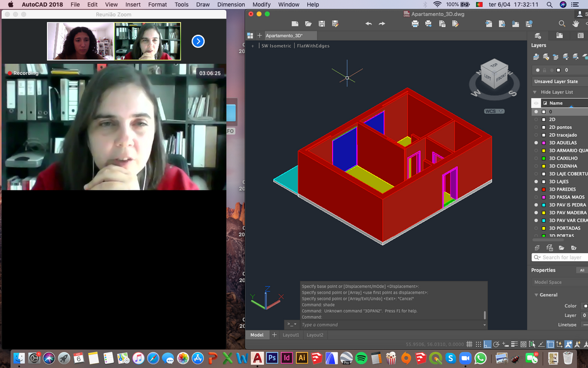The image size is (588, 368).
Task: Collapse the Hide Layer List triangle
Action: coord(535,92)
